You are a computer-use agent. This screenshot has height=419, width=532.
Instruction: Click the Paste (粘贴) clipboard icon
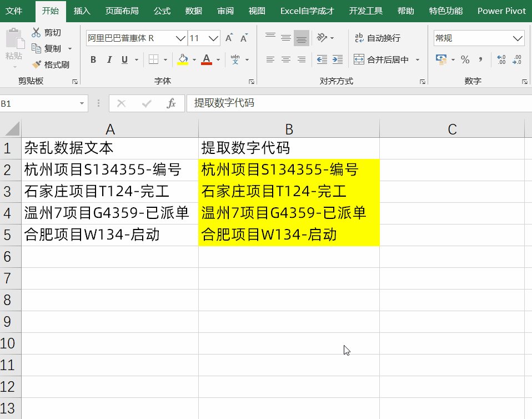(14, 38)
